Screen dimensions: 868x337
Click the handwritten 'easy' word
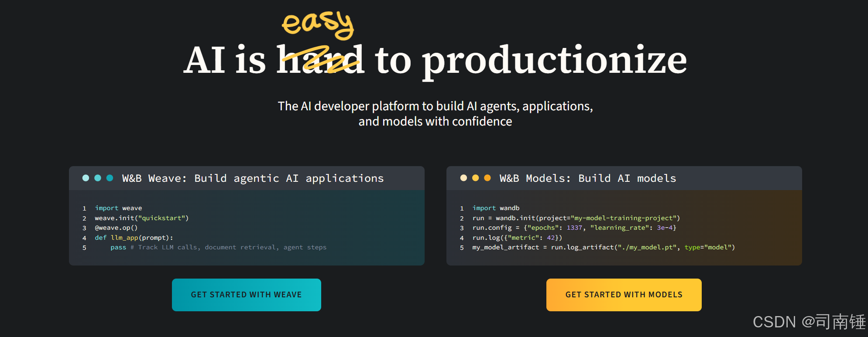pos(318,25)
